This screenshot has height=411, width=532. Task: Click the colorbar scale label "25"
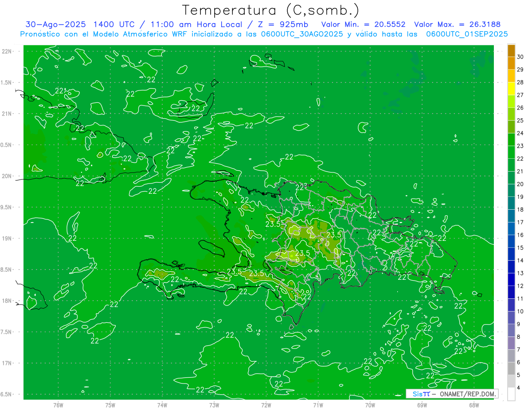[520, 121]
